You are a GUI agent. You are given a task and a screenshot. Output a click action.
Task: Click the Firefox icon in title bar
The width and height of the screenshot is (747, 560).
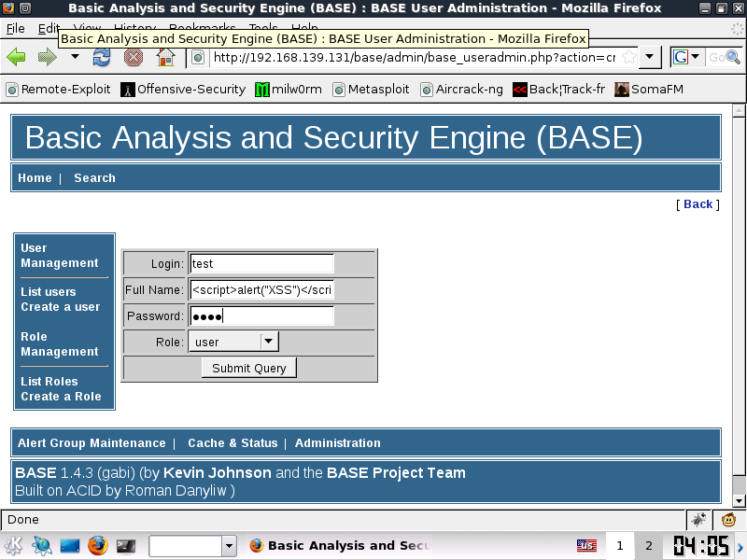(x=8, y=7)
